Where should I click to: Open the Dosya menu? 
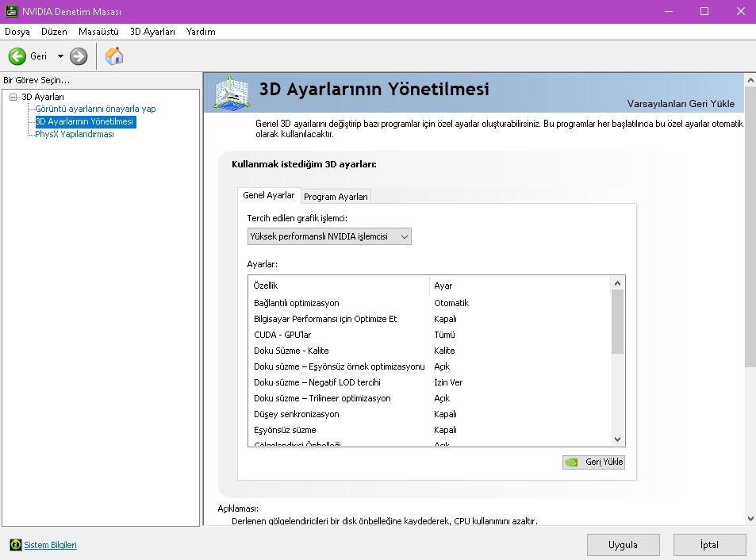17,32
